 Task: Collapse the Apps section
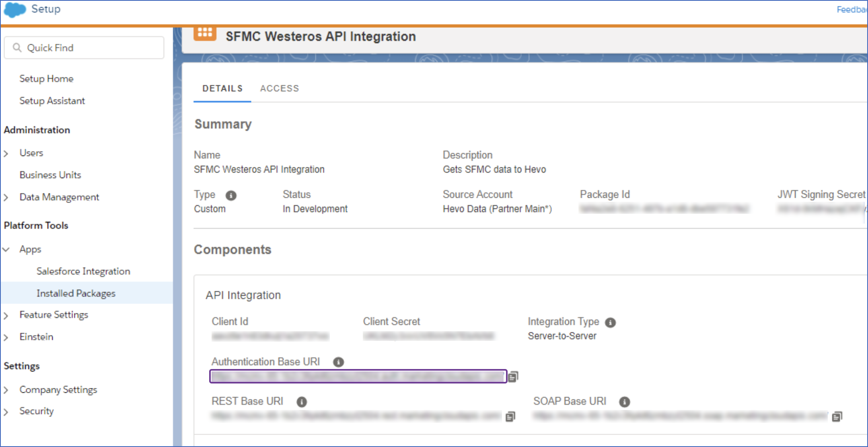6,250
